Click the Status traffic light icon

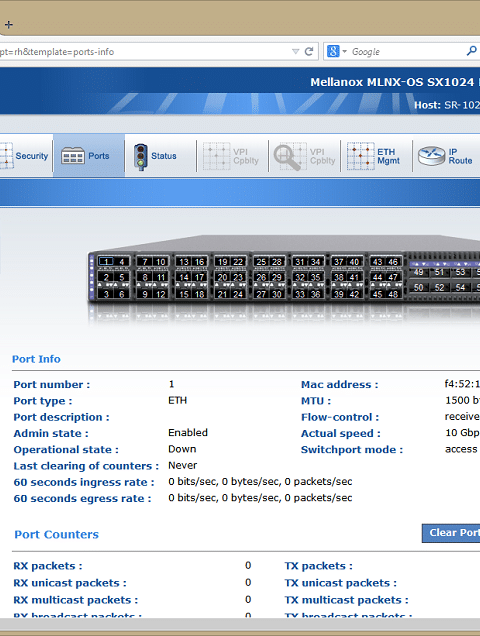coord(140,157)
